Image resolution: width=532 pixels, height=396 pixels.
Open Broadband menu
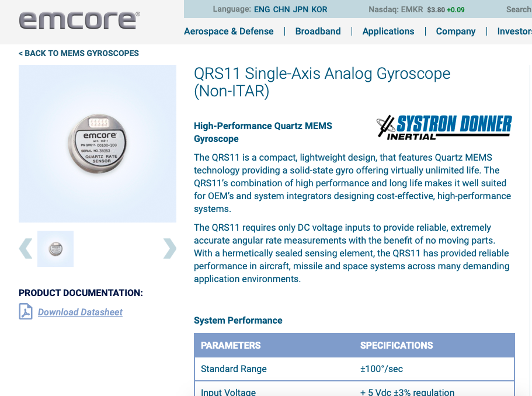point(318,31)
